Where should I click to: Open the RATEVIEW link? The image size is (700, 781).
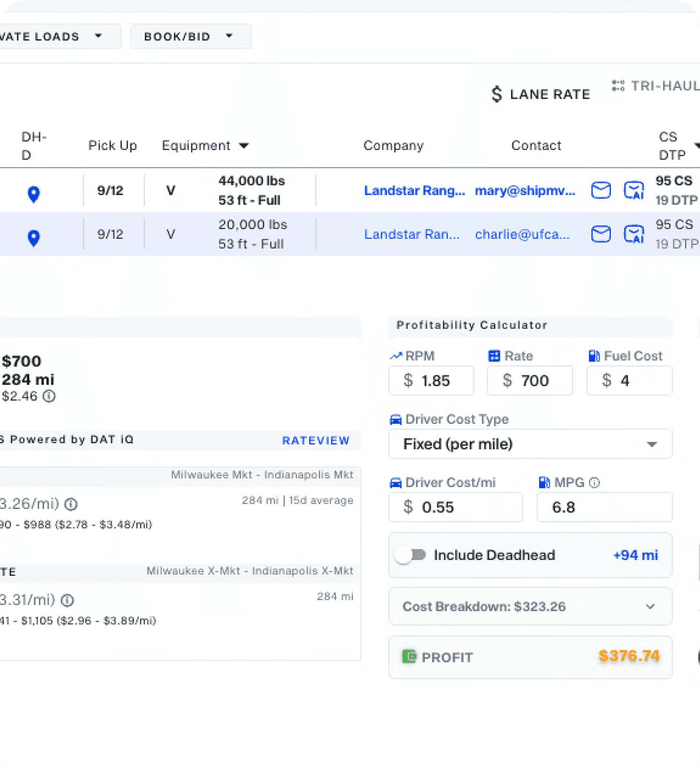click(316, 440)
